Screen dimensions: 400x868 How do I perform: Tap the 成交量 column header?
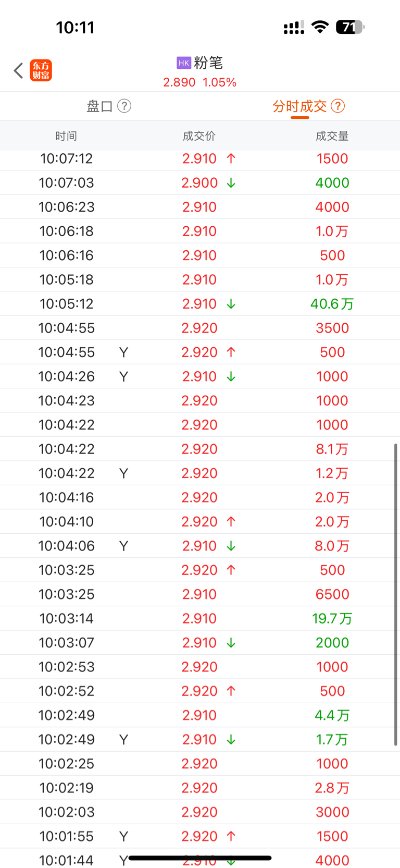pyautogui.click(x=332, y=136)
